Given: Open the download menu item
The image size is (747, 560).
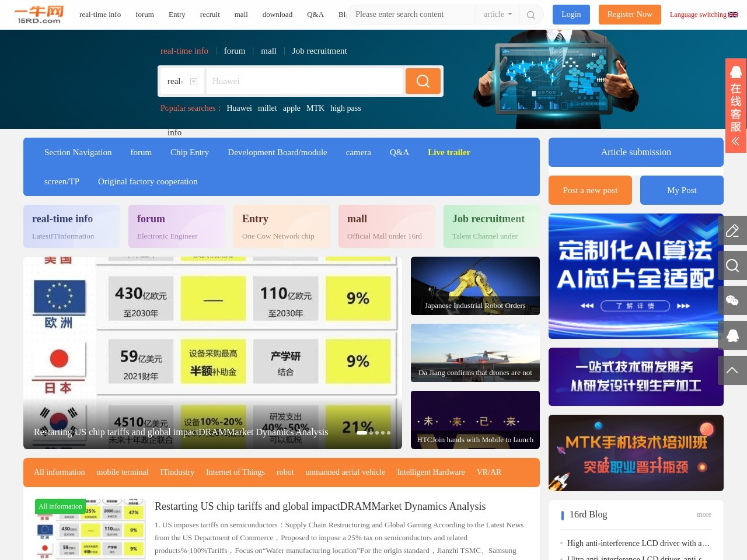Looking at the screenshot, I should coord(277,15).
